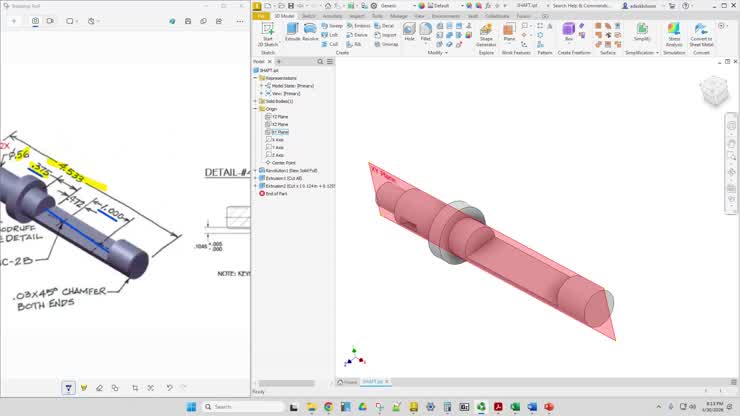Click the Windows taskbar Search box
740x416 pixels.
(x=245, y=407)
